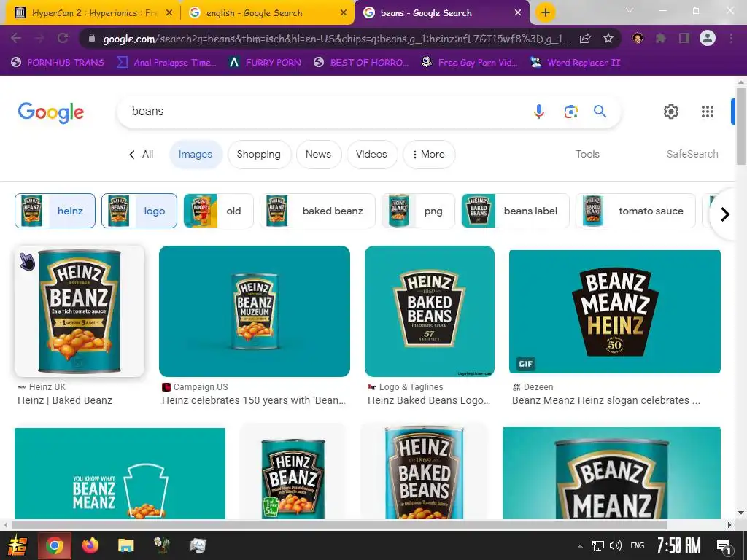Click the scrollbar right arrow at the bottom
The width and height of the screenshot is (747, 560).
(x=729, y=525)
